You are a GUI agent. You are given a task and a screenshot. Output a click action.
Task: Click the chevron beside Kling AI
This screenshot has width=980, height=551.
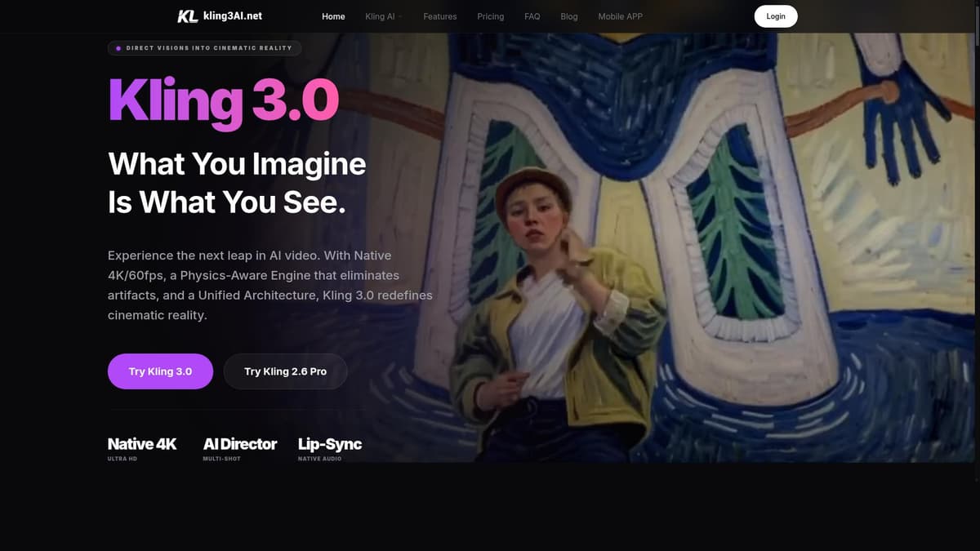(x=400, y=16)
